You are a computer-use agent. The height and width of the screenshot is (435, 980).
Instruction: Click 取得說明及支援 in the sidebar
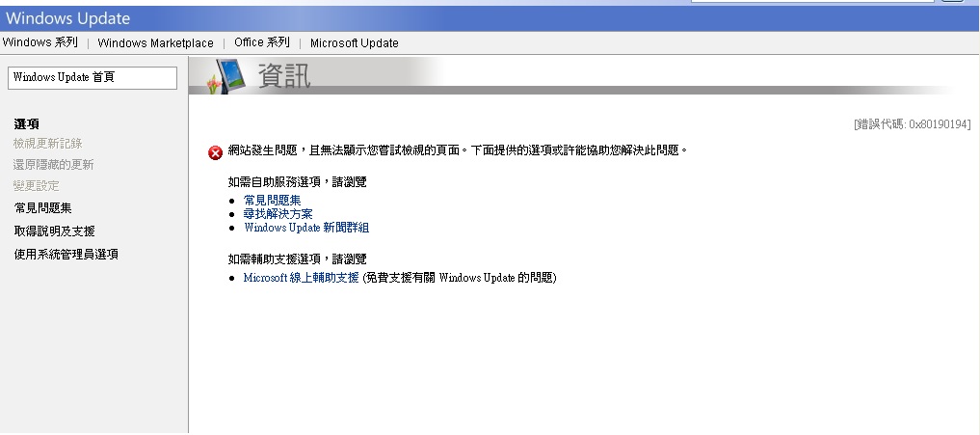click(54, 231)
